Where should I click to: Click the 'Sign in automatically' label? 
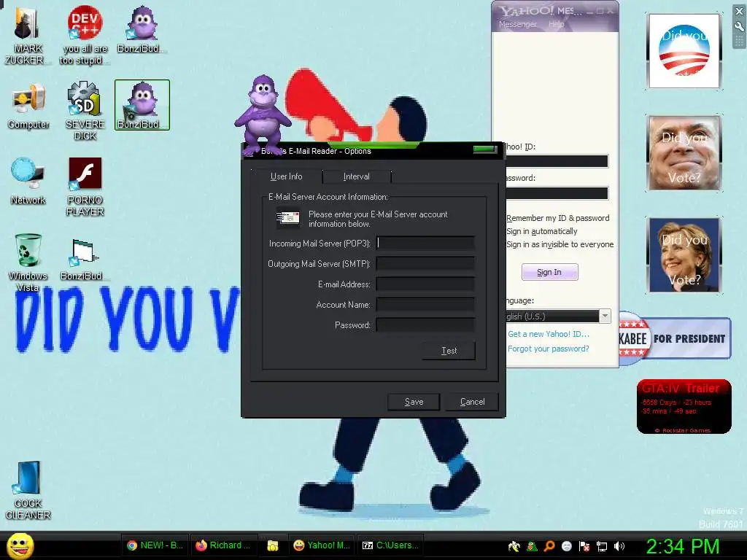542,231
